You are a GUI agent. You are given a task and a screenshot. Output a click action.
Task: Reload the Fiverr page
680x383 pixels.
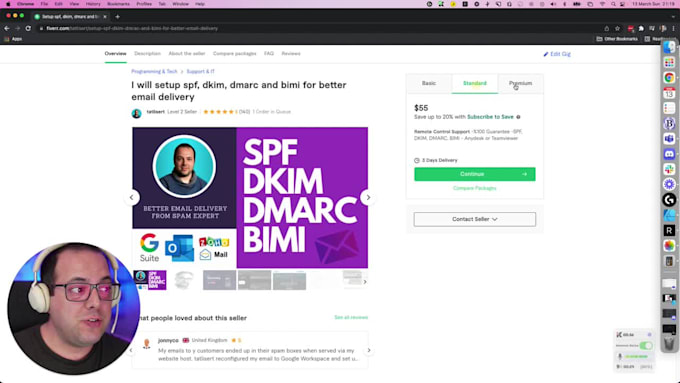(28, 28)
